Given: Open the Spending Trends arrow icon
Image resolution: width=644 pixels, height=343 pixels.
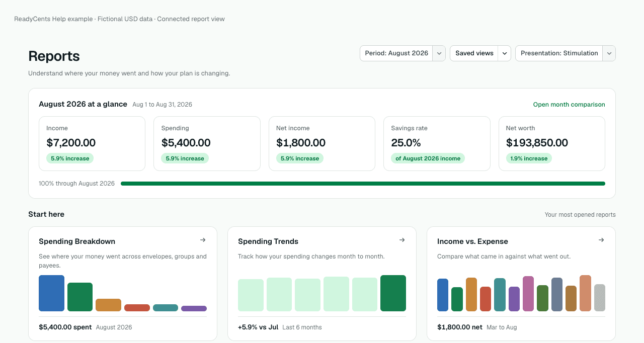Looking at the screenshot, I should click(402, 240).
